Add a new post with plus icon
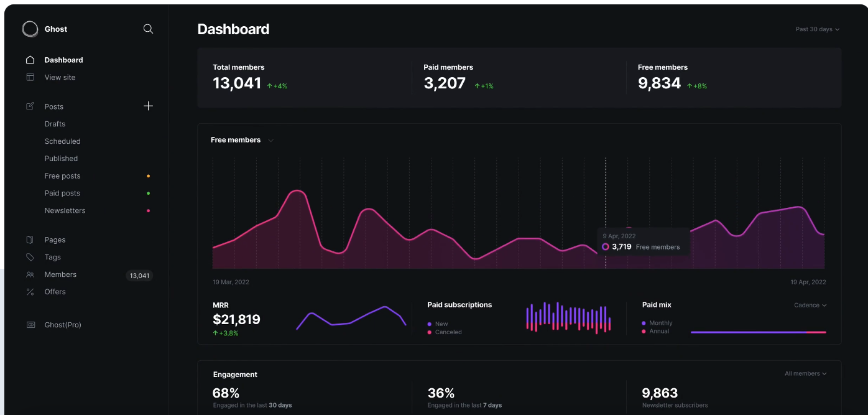The image size is (868, 415). pyautogui.click(x=148, y=106)
